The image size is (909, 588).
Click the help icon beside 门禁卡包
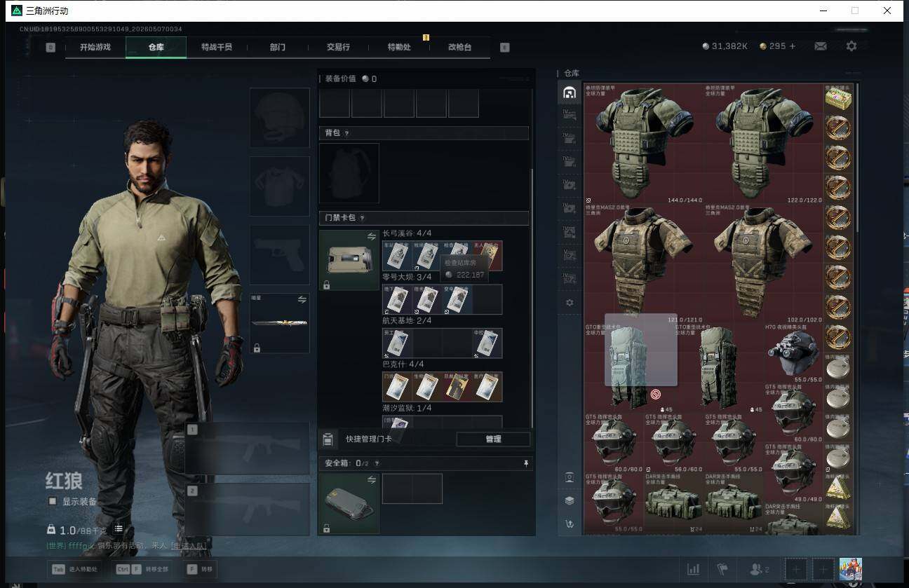pyautogui.click(x=362, y=218)
